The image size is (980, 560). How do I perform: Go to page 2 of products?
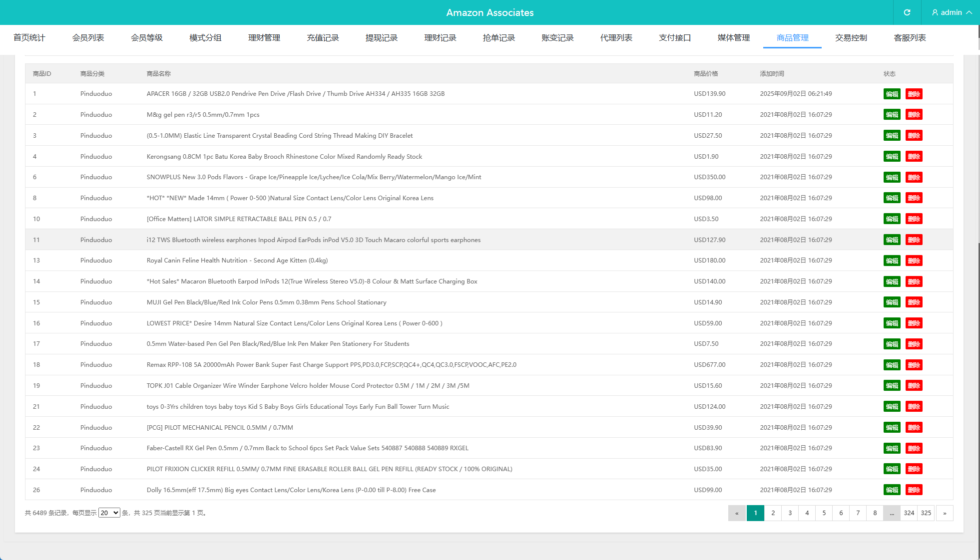[773, 513]
